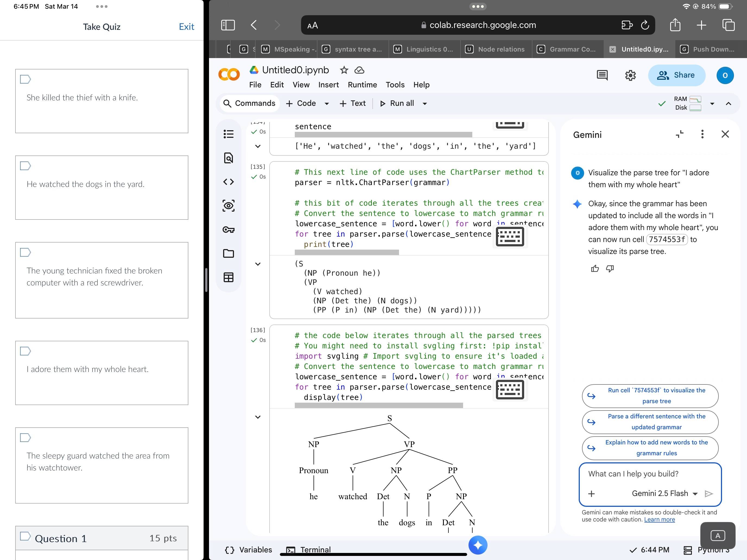The width and height of the screenshot is (747, 560).
Task: Collapse the Gemini panel view
Action: 680,134
